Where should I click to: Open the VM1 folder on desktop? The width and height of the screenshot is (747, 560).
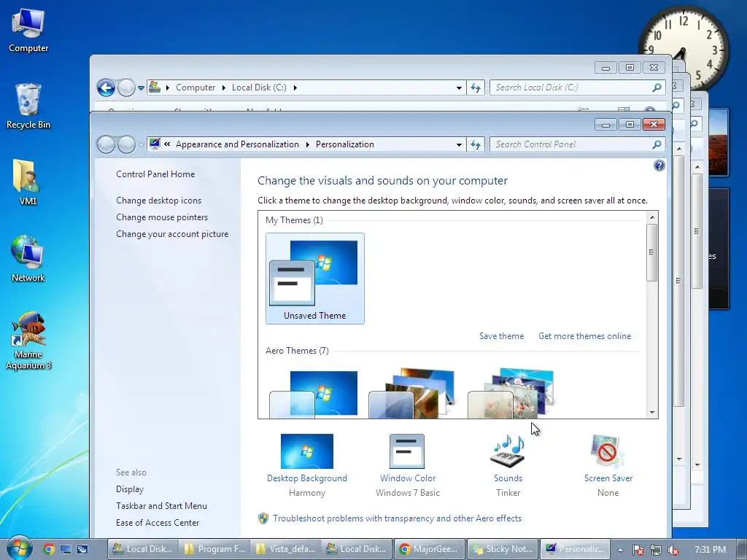tap(28, 182)
